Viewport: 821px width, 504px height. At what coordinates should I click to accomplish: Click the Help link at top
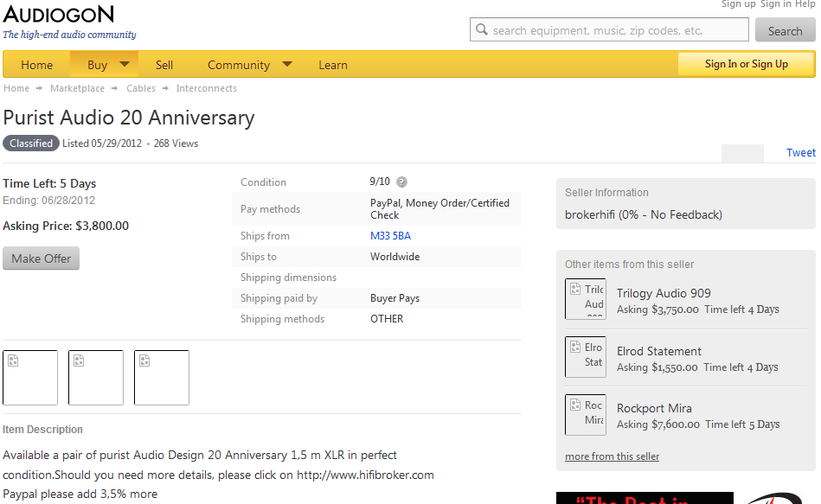(x=805, y=4)
